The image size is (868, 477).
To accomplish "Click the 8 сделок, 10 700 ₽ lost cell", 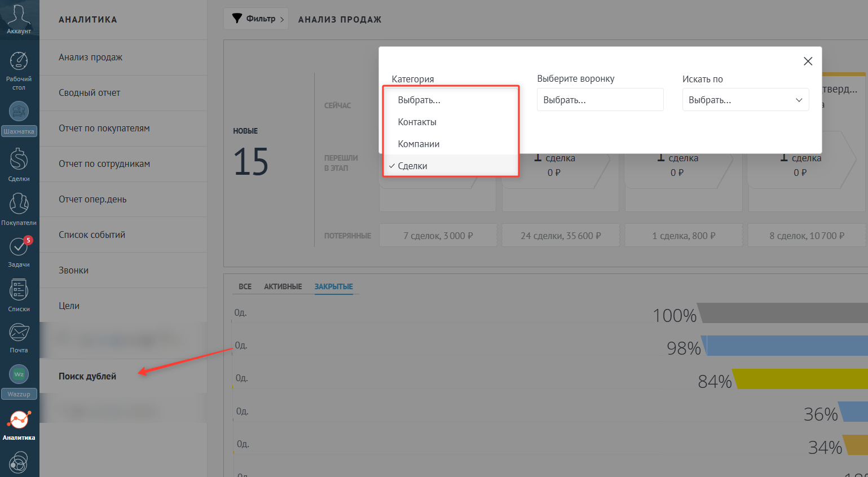I will pos(807,236).
